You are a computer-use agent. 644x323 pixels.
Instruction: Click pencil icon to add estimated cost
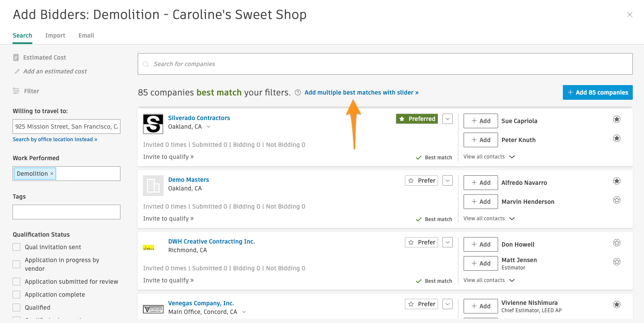tap(17, 71)
